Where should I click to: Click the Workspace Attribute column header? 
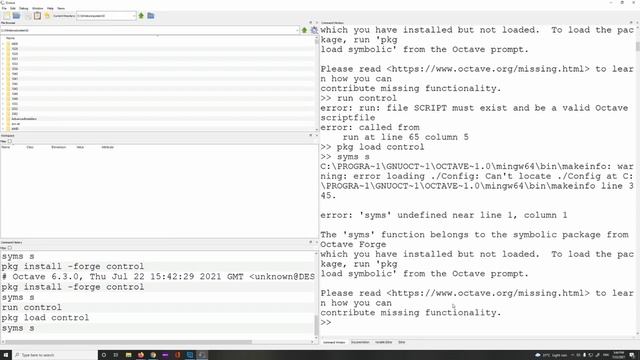108,147
